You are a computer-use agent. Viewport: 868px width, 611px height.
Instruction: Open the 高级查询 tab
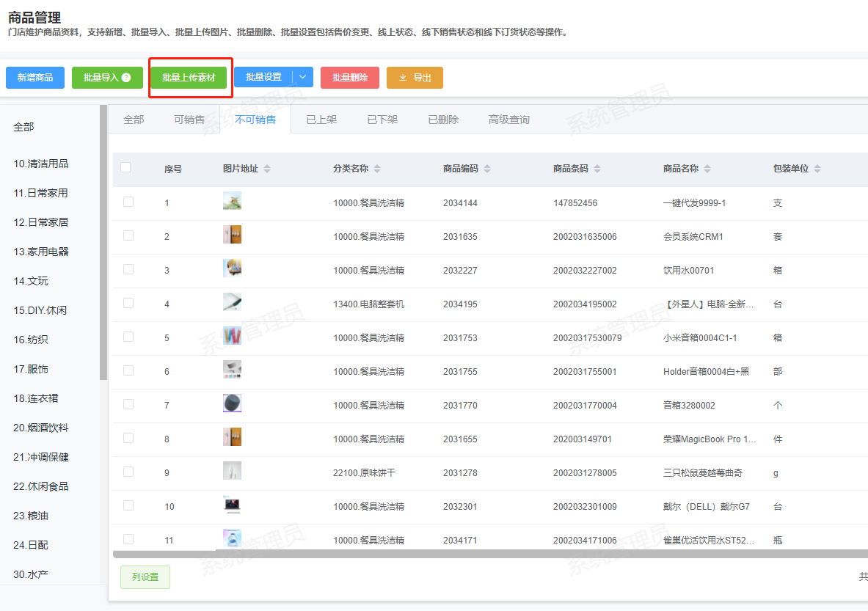[508, 120]
